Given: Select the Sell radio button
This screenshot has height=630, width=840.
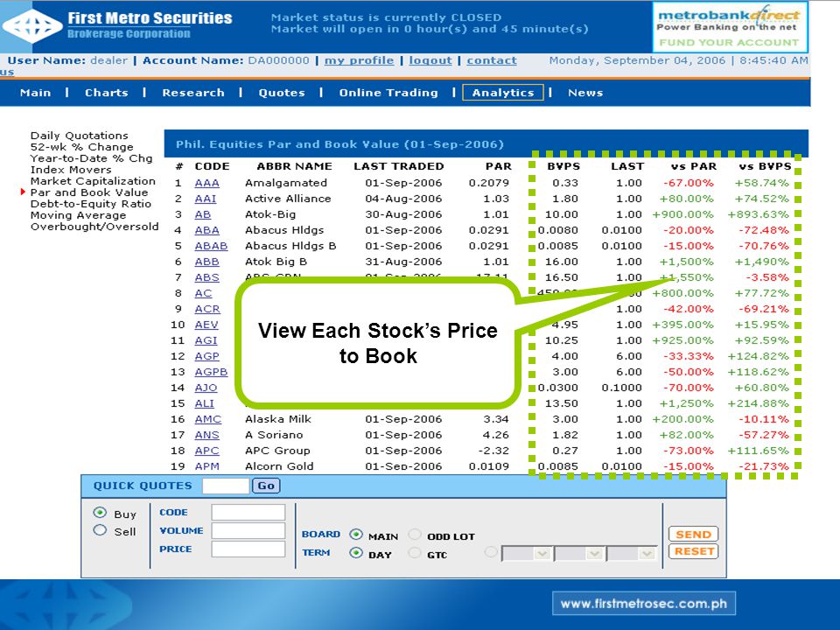Looking at the screenshot, I should coord(100,530).
